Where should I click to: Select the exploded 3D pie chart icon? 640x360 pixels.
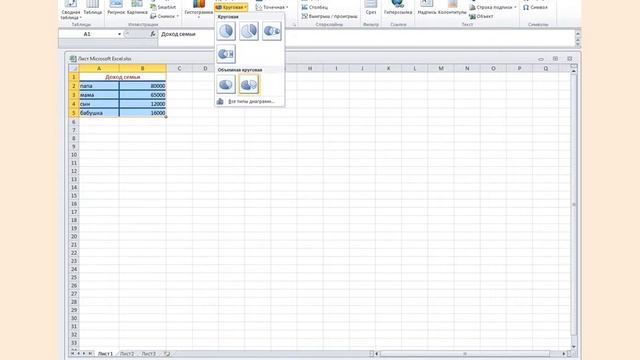[249, 84]
